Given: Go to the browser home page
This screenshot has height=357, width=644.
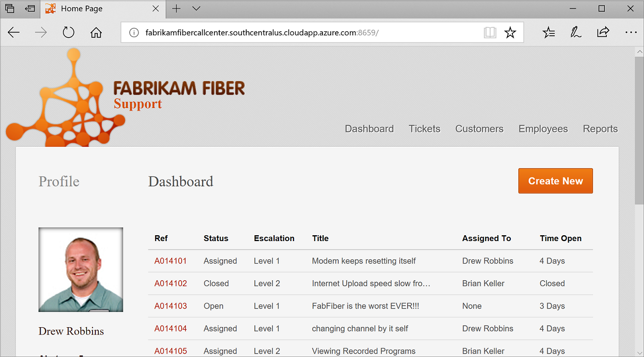Looking at the screenshot, I should click(x=96, y=32).
